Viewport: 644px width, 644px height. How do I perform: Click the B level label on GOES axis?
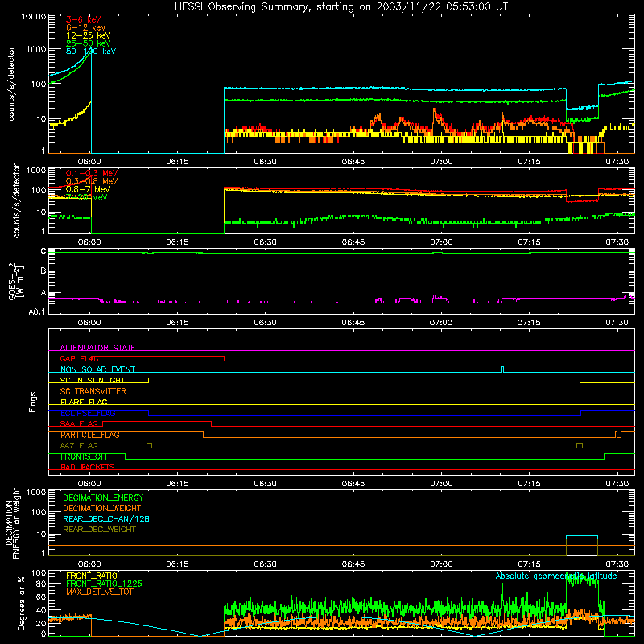click(43, 270)
